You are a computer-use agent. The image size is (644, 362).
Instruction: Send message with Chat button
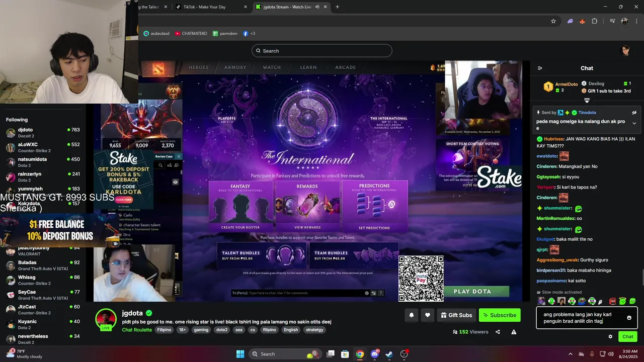[628, 336]
